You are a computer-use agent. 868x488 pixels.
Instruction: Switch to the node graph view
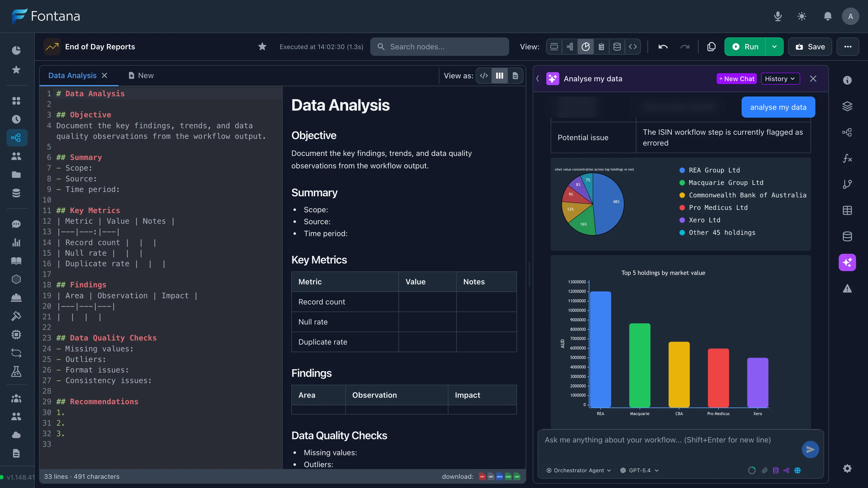tap(570, 46)
